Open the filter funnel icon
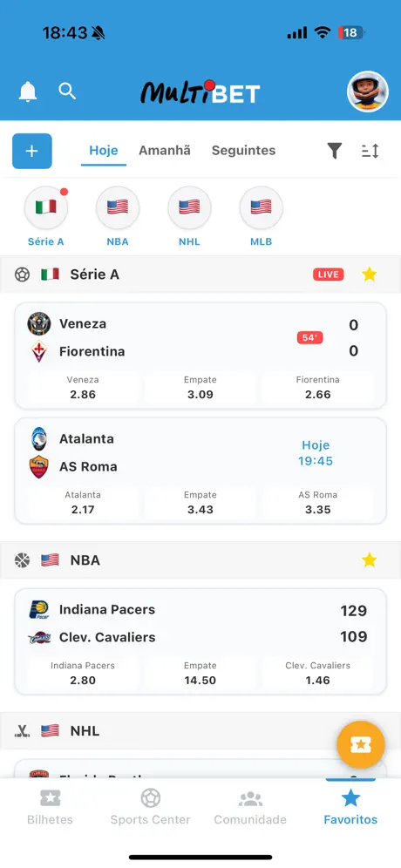The width and height of the screenshot is (401, 868). click(335, 151)
